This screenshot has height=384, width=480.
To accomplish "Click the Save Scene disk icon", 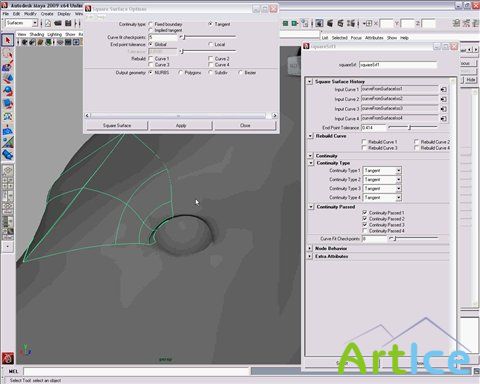I will click(68, 23).
